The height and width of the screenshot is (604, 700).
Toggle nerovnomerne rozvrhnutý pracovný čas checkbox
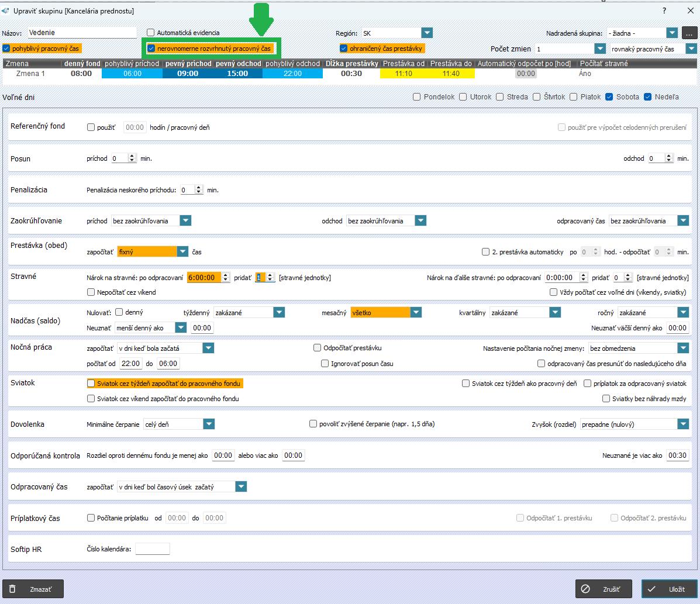coord(151,49)
